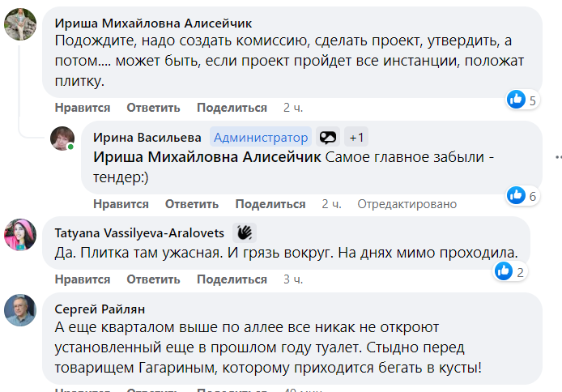Expand the +1 additional badges indicator
This screenshot has width=562, height=392.
tap(356, 138)
